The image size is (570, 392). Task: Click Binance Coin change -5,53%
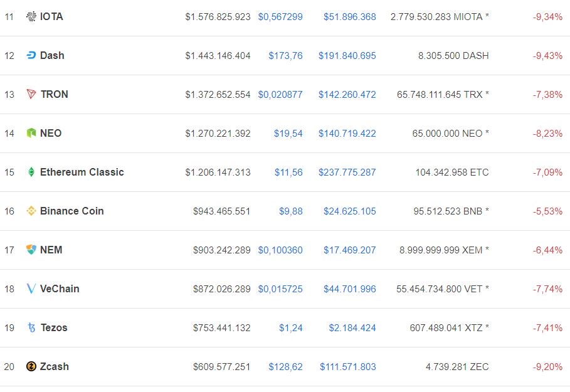tap(547, 211)
